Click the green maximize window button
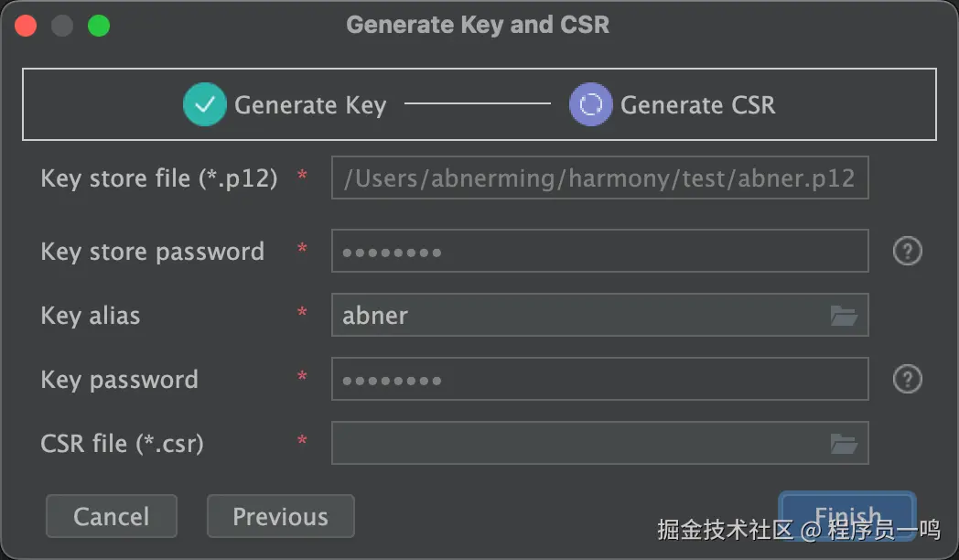The height and width of the screenshot is (560, 959). coord(98,26)
